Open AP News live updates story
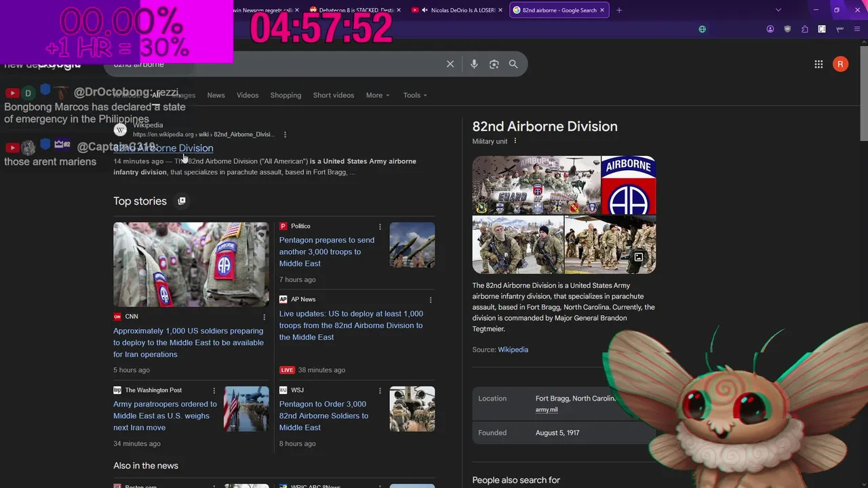Image resolution: width=868 pixels, height=488 pixels. [351, 325]
